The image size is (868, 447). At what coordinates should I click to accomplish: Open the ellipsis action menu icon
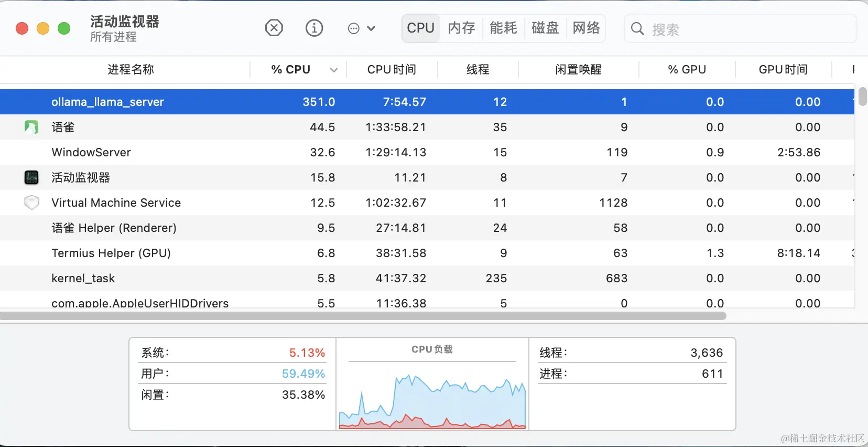354,28
